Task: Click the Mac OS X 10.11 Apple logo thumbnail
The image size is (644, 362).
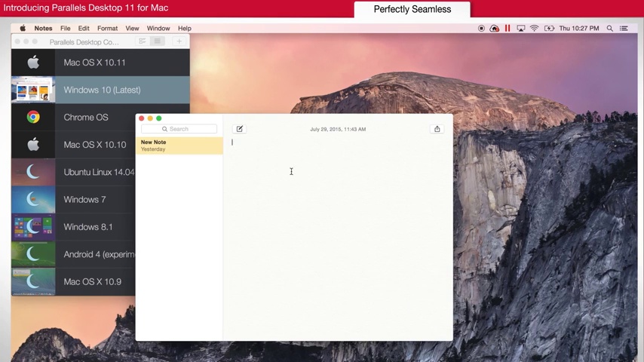Action: (33, 63)
